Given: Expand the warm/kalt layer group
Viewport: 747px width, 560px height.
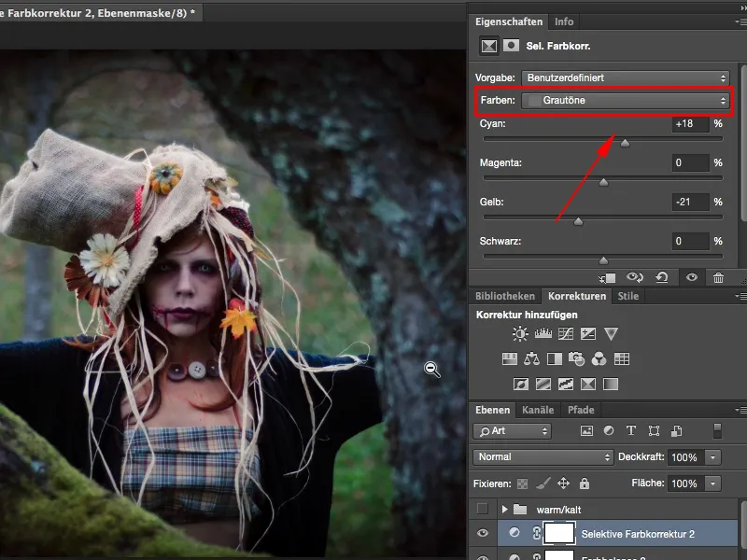Looking at the screenshot, I should click(x=504, y=510).
